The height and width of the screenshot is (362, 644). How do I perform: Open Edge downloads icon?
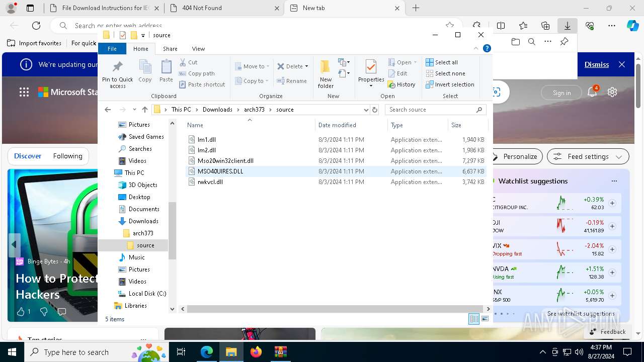pos(567,26)
